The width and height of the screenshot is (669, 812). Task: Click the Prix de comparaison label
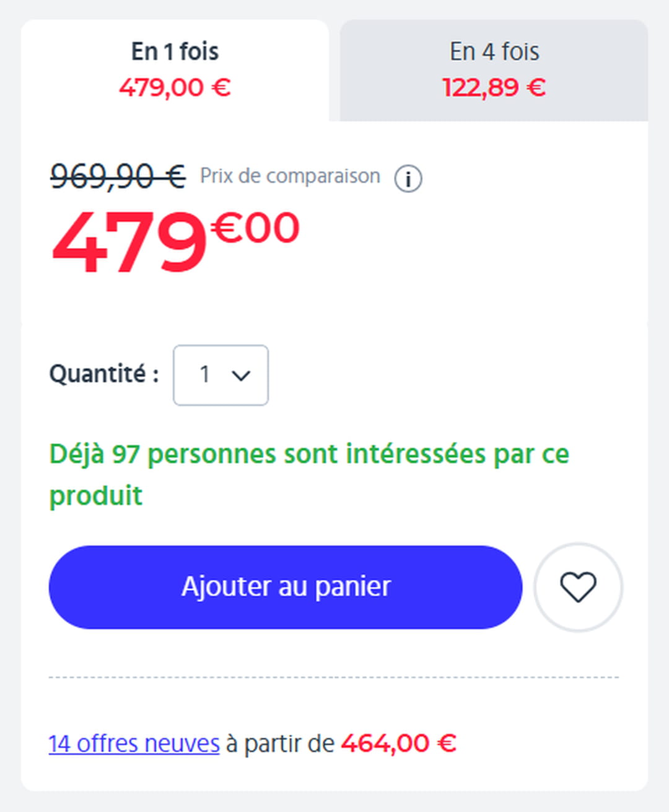(290, 176)
